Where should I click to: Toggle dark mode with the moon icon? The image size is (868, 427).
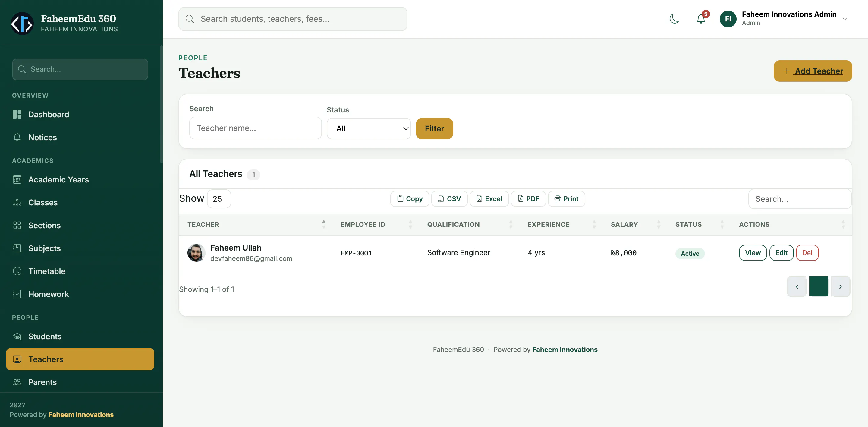674,19
